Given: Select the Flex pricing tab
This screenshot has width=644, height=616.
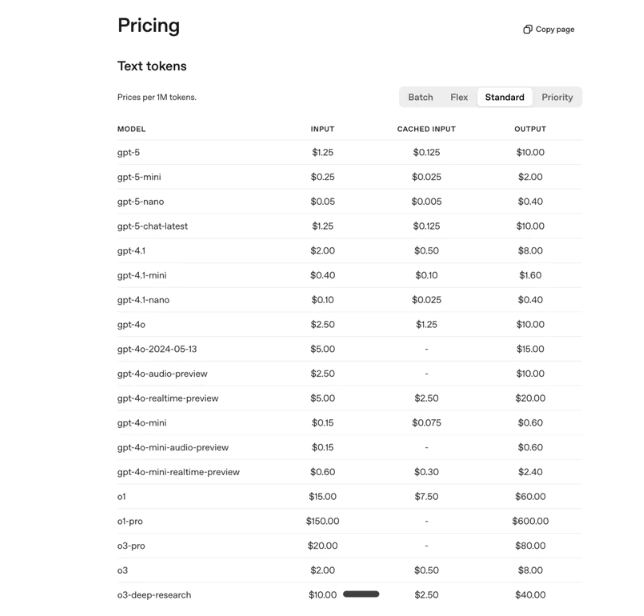Looking at the screenshot, I should click(459, 97).
